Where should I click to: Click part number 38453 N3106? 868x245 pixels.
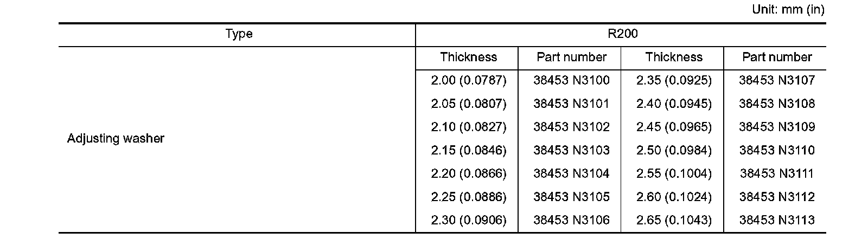pyautogui.click(x=571, y=220)
